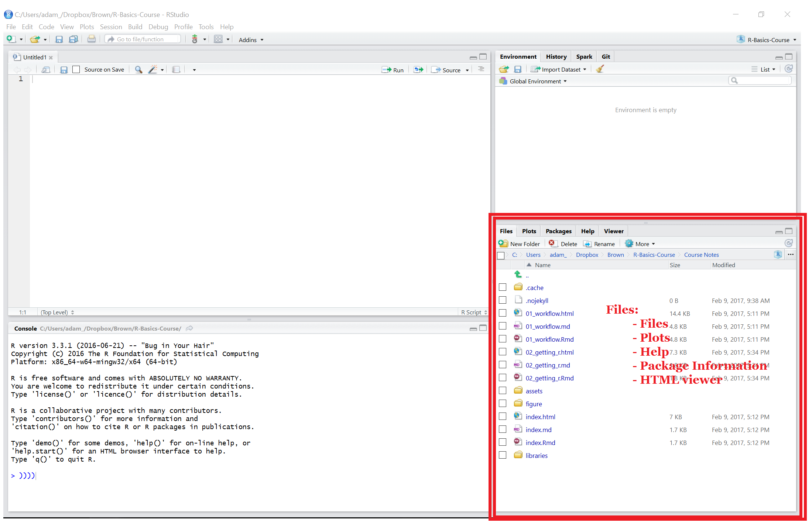Click the Save all documents icon
Screen dimensions: 812x521
click(73, 39)
